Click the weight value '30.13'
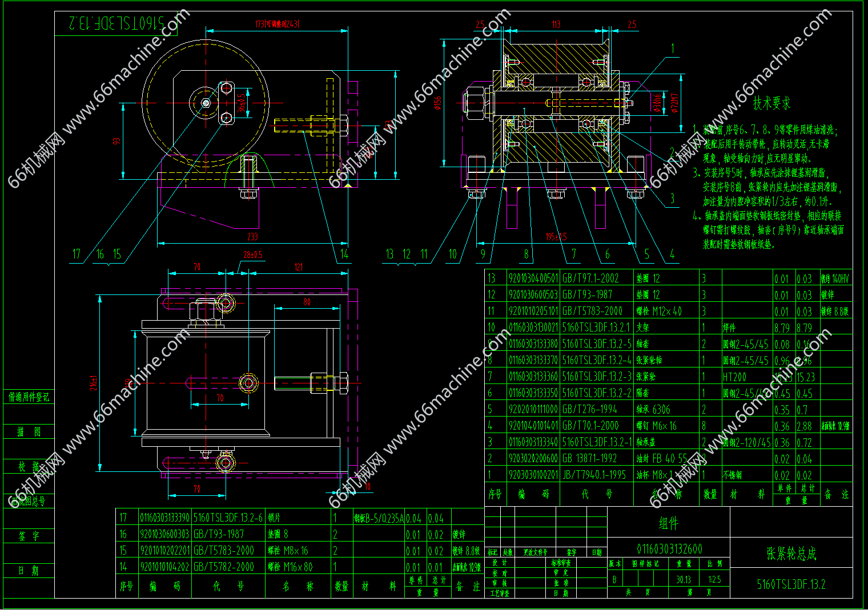The image size is (868, 610). (x=684, y=579)
